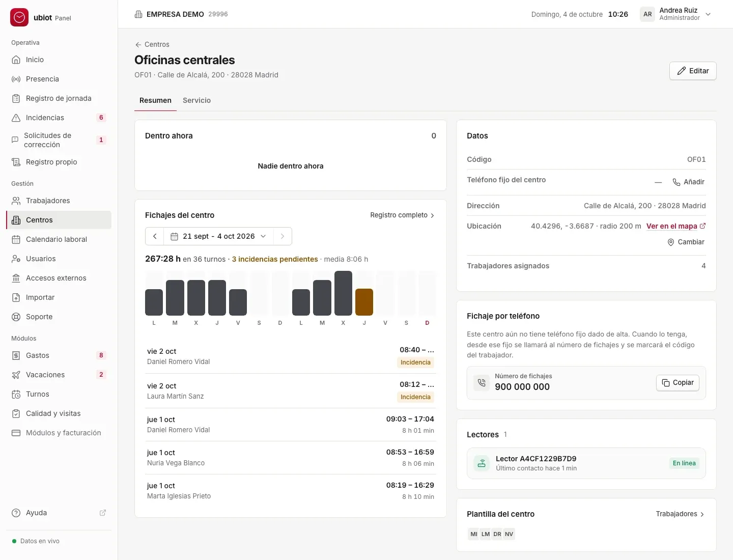Open Módulos y facturación card icon

[x=16, y=433]
